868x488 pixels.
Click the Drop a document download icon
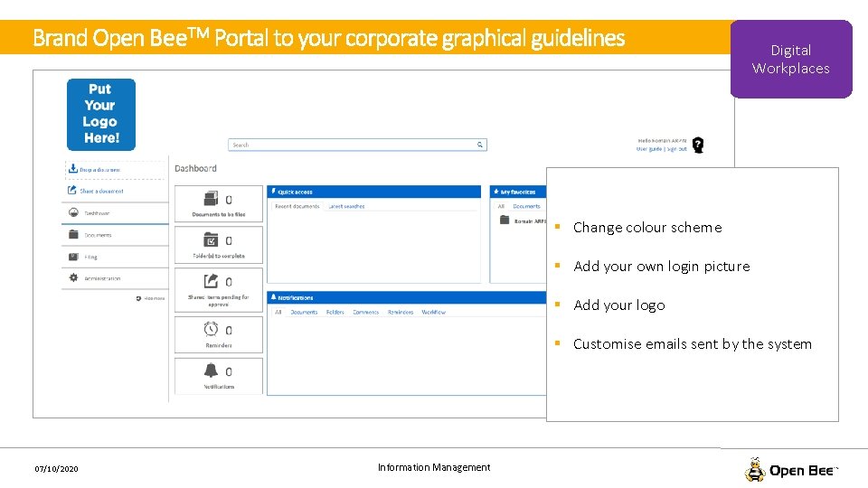tap(72, 169)
